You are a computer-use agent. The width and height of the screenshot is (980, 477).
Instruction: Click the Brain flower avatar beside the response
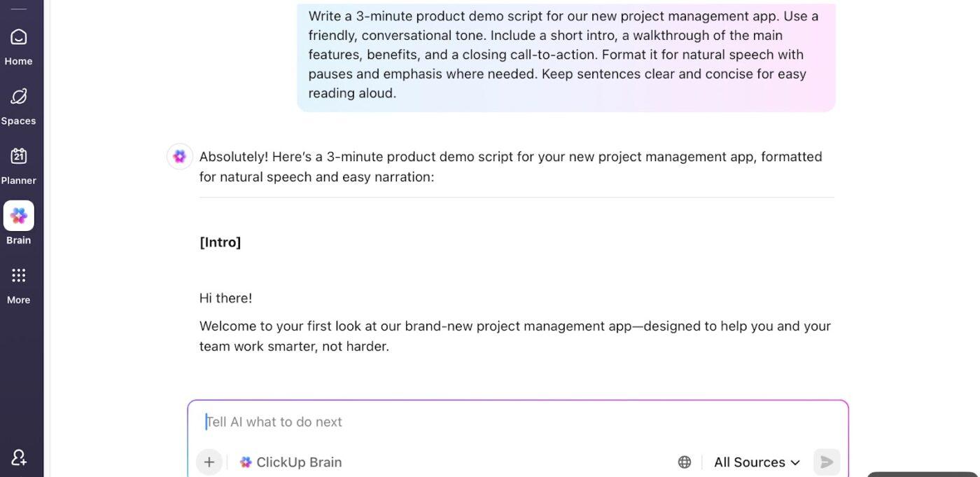coord(179,155)
